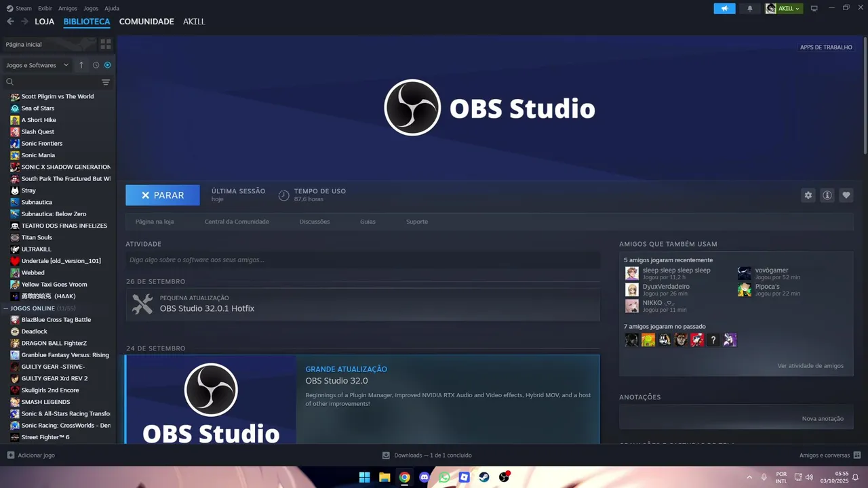Screen dimensions: 868x488
Task: Open Chrome from the taskbar
Action: 404,477
